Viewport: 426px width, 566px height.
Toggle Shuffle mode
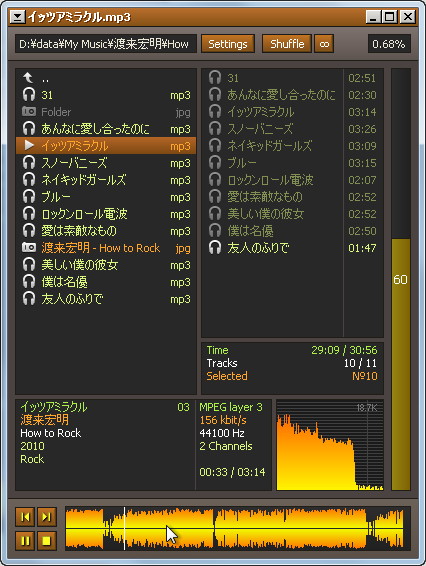[287, 44]
